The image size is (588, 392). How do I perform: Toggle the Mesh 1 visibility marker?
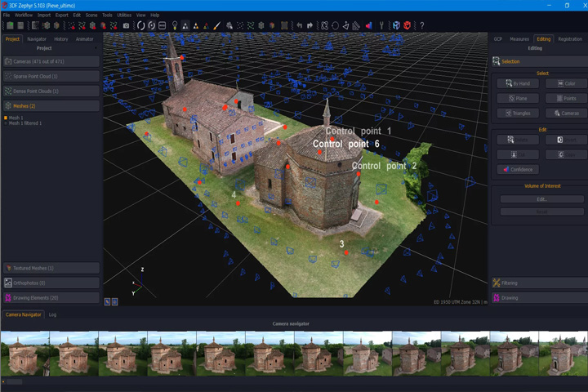pos(6,118)
